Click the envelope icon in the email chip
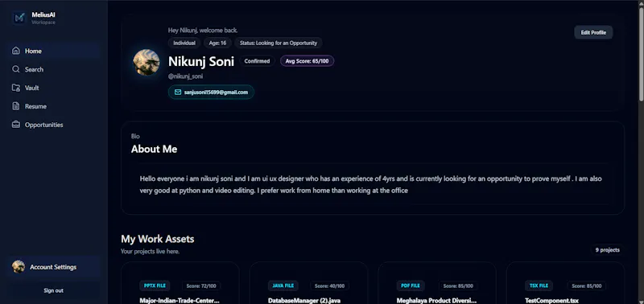This screenshot has height=304, width=644. tap(178, 92)
